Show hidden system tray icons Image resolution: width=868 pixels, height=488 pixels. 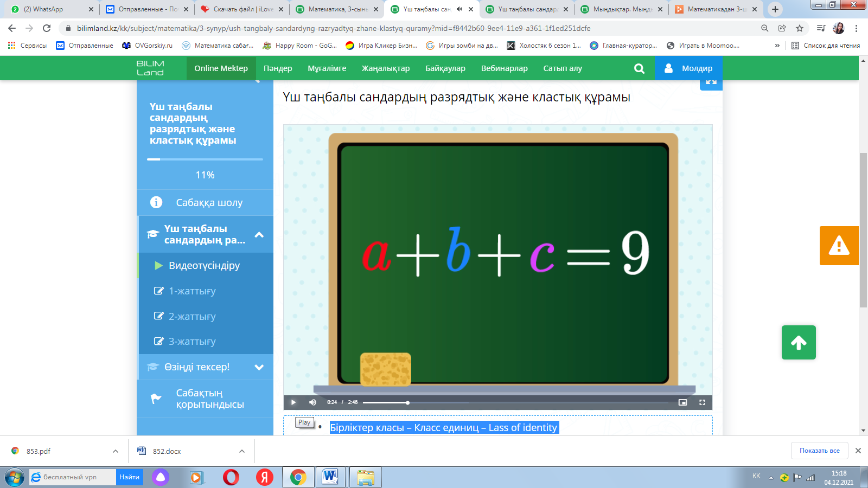click(x=771, y=478)
